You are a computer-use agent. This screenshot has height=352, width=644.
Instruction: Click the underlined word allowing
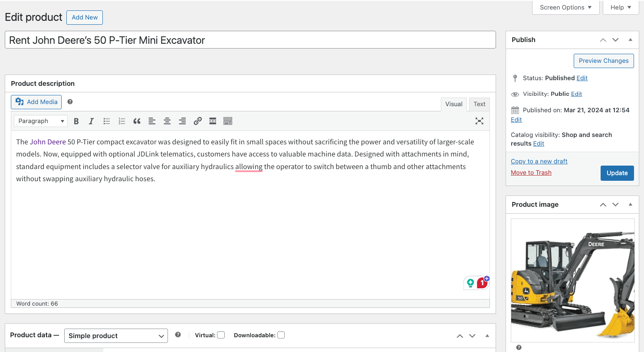tap(249, 166)
